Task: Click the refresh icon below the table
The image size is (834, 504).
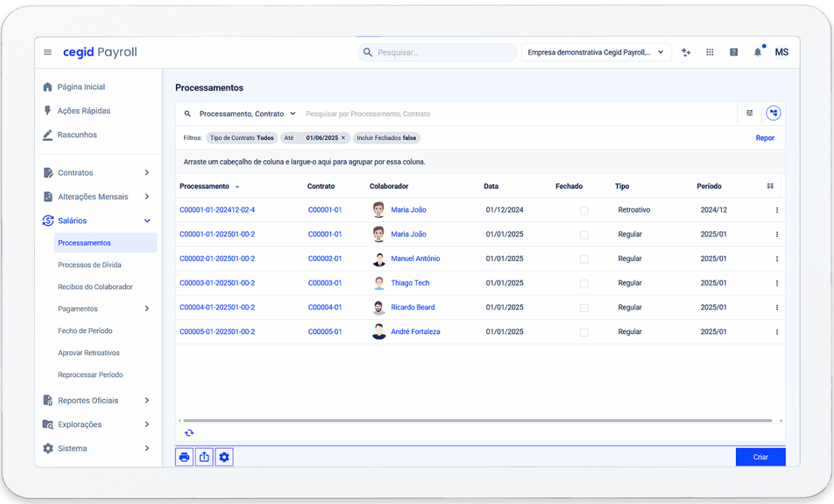Action: pos(189,433)
